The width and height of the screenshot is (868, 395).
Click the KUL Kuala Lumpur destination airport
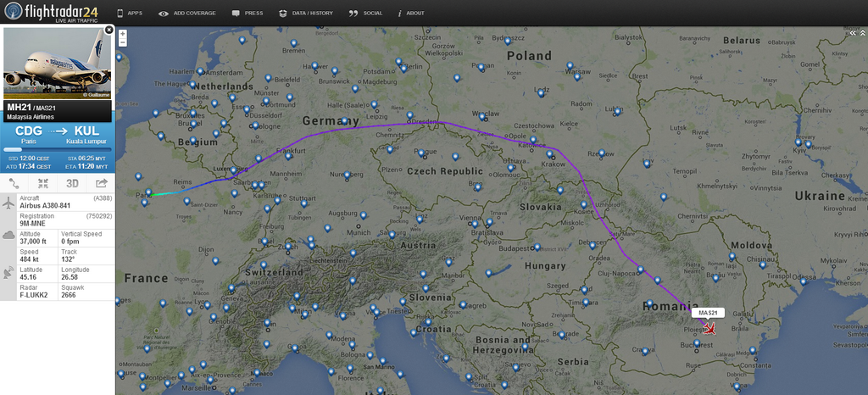[x=86, y=134]
